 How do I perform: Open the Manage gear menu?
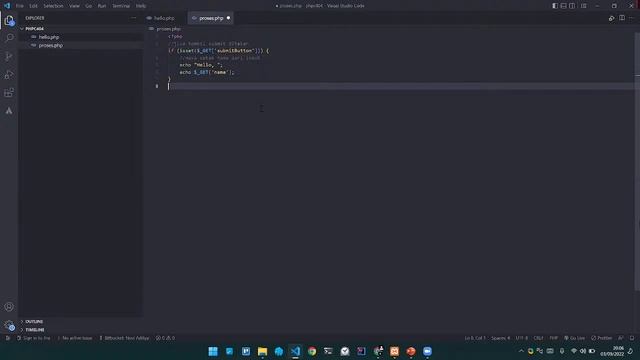click(9, 325)
